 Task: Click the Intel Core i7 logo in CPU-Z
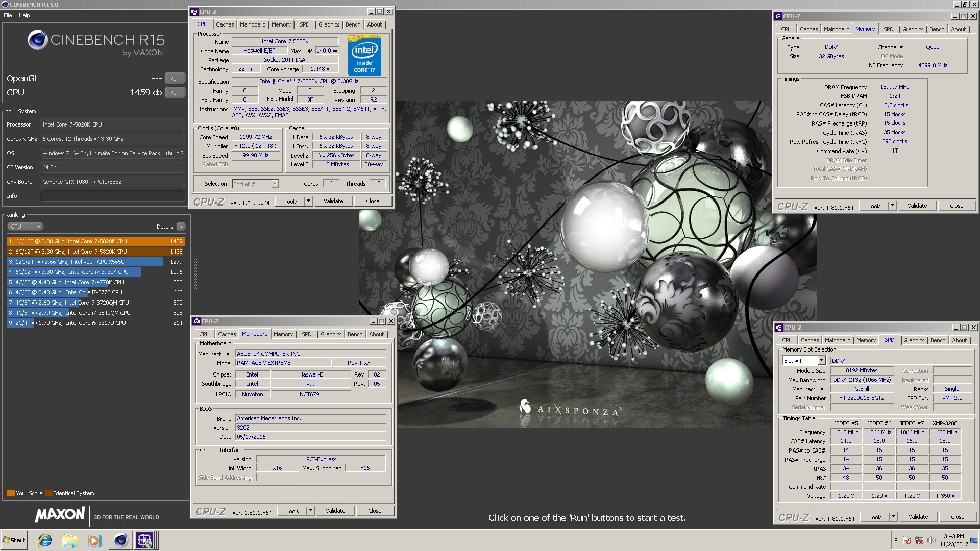pyautogui.click(x=364, y=55)
